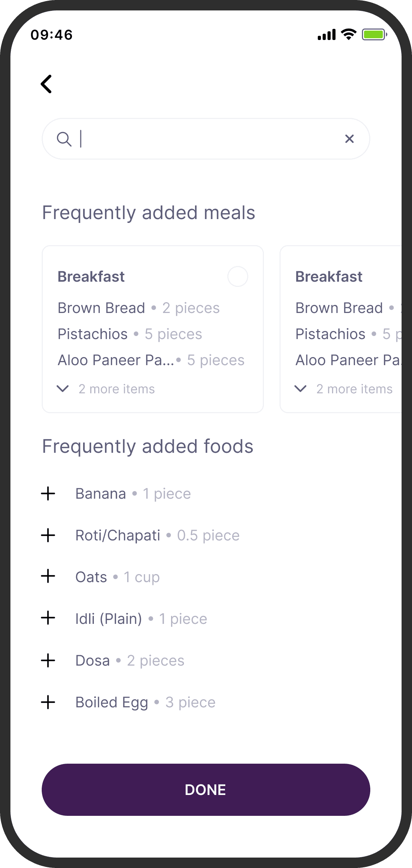Tap the Wi-Fi status icon
Screen dimensions: 412x868
click(348, 34)
